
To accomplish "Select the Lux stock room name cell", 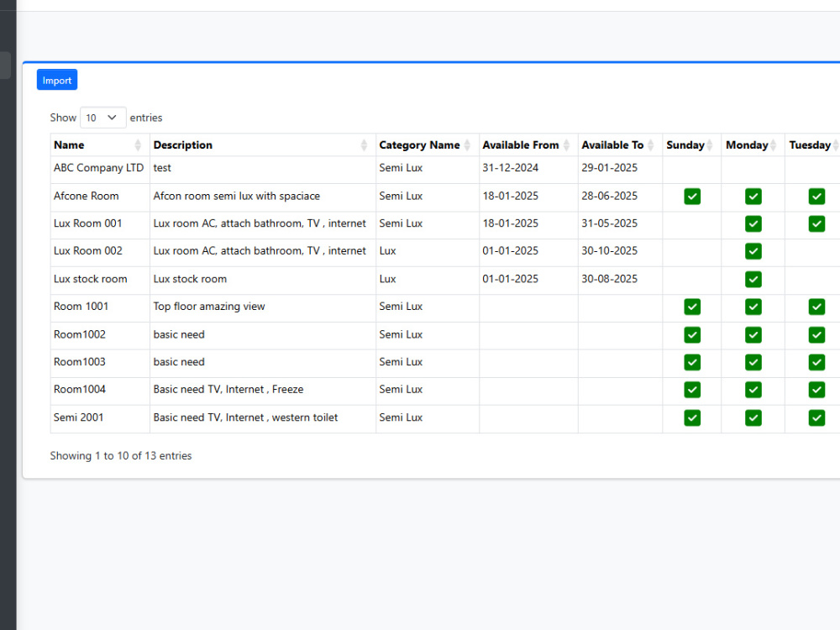I will point(100,281).
